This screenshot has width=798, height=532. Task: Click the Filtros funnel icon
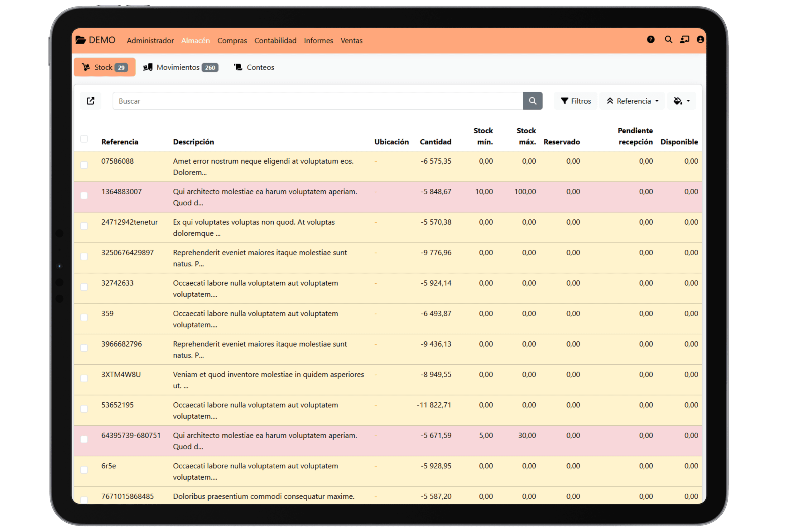pos(564,101)
